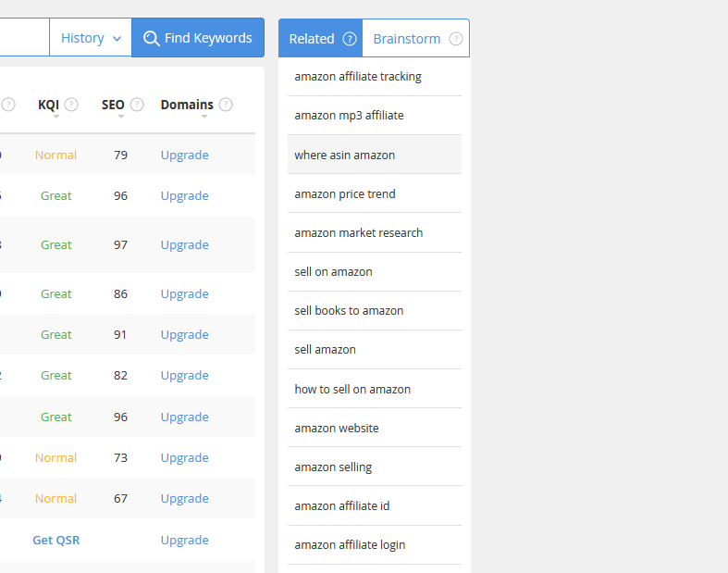Click Upgrade in the SEO 79 row
This screenshot has height=573, width=728.
point(185,156)
